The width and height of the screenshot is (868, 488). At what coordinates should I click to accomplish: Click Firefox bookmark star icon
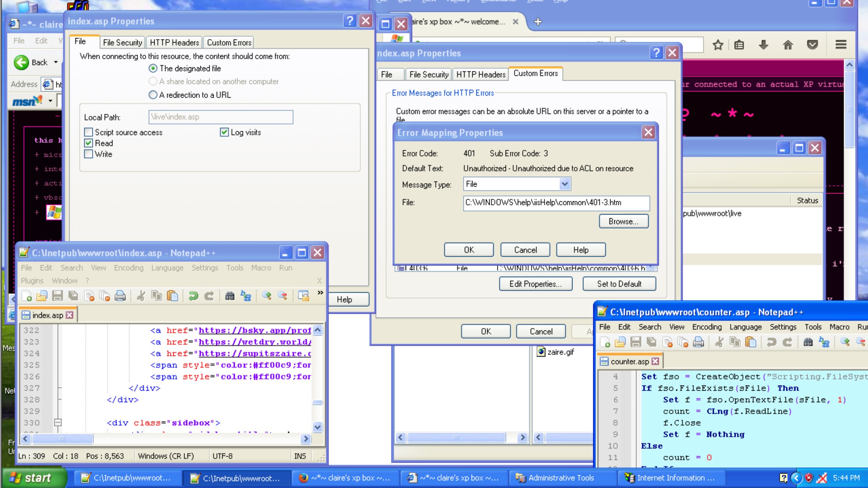(x=718, y=45)
